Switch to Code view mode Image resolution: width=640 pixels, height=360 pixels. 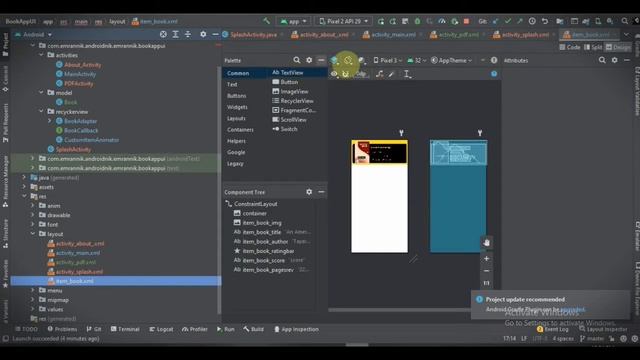coord(570,47)
